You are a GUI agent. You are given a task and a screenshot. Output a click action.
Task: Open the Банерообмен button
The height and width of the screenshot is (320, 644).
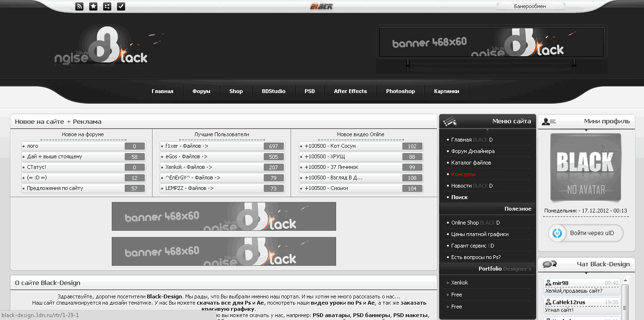(x=531, y=6)
